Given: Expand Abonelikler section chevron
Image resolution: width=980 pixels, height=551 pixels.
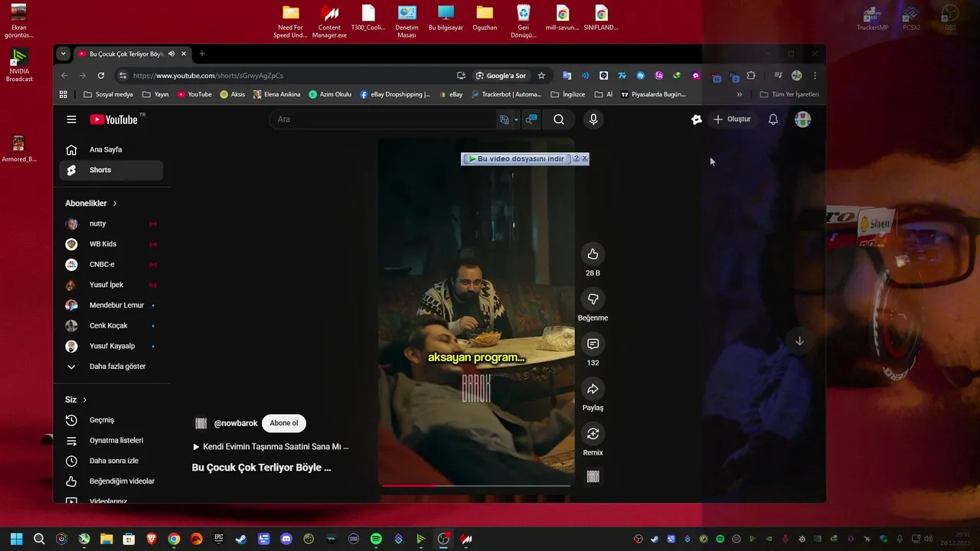Looking at the screenshot, I should 115,204.
